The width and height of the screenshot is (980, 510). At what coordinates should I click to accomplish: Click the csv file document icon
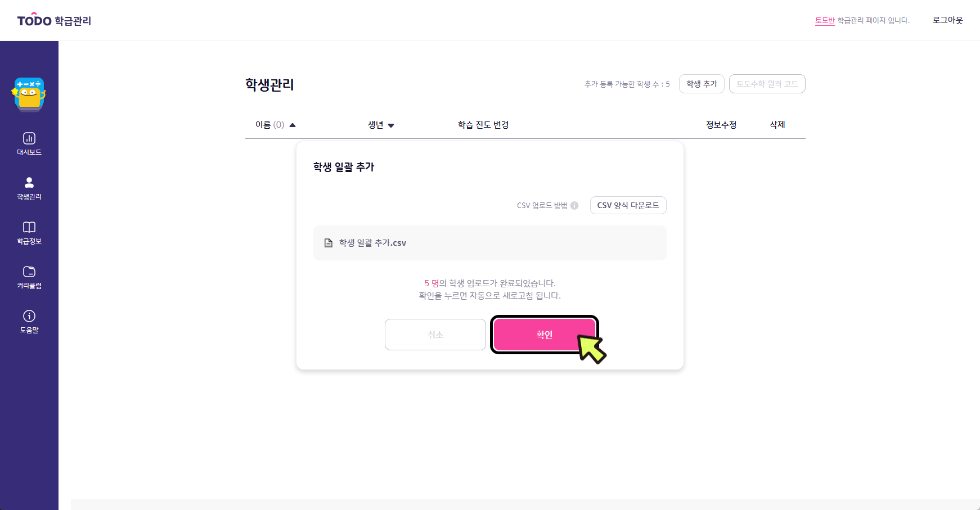pos(329,243)
